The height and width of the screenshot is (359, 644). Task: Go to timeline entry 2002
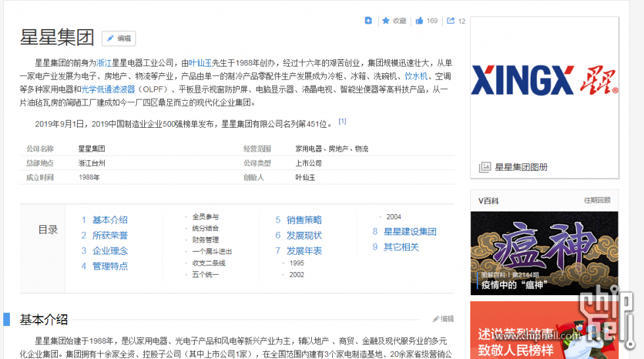pyautogui.click(x=297, y=274)
